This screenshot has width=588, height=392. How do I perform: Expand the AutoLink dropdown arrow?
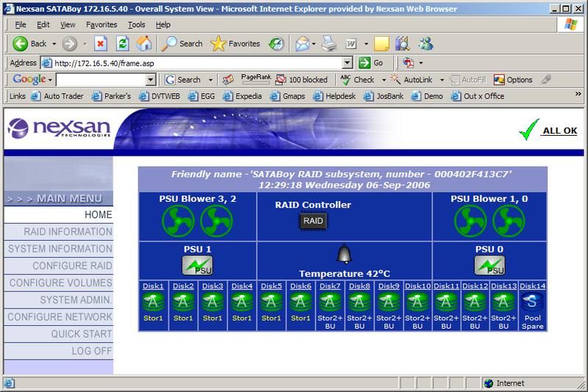tap(442, 80)
